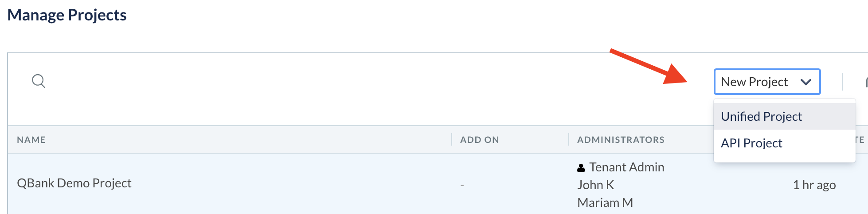This screenshot has height=214, width=868.
Task: Open the QBank Demo Project row
Action: [74, 183]
